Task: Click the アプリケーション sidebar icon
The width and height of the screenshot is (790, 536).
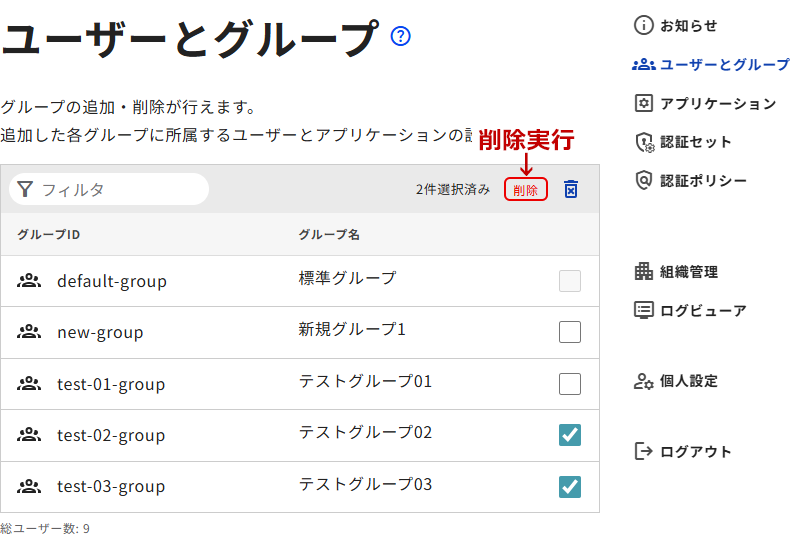Action: pyautogui.click(x=644, y=104)
